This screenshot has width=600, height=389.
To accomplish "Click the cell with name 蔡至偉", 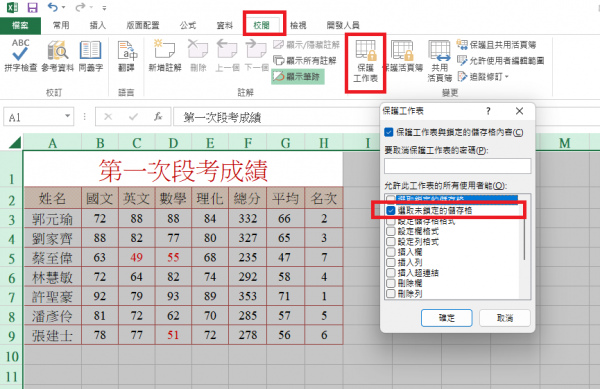I will click(x=52, y=257).
